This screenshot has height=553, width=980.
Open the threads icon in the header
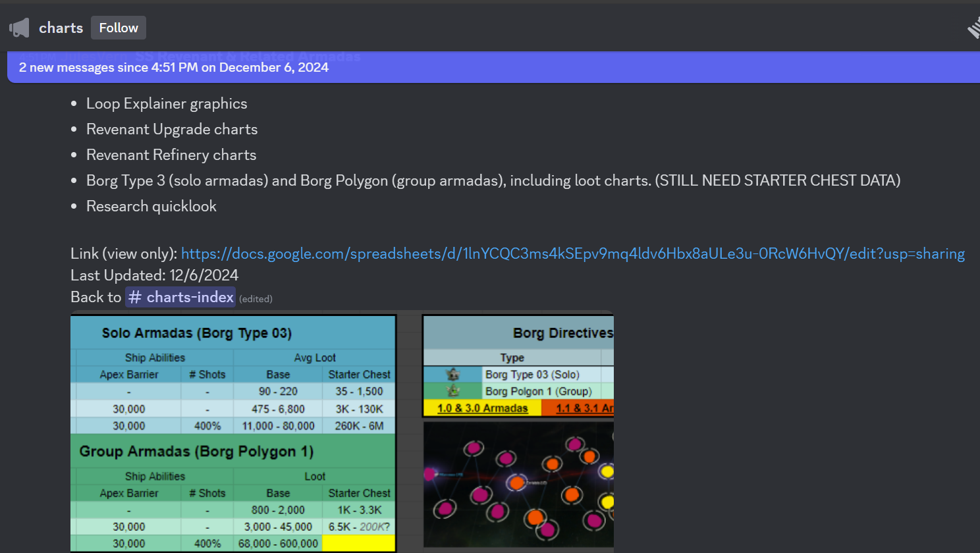point(973,28)
